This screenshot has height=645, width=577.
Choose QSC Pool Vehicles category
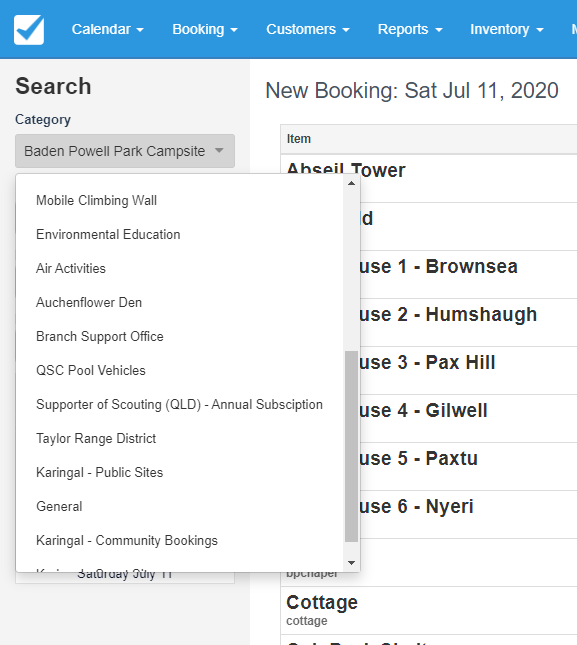[x=180, y=371]
